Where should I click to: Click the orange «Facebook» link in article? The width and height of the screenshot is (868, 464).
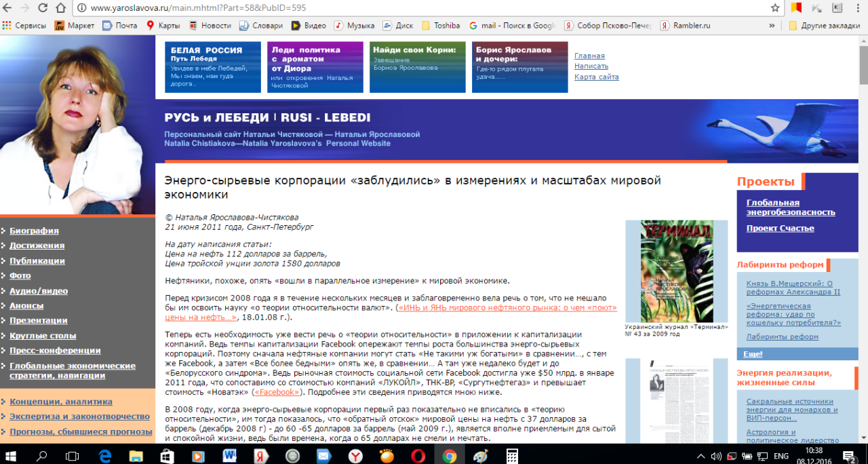click(x=276, y=392)
